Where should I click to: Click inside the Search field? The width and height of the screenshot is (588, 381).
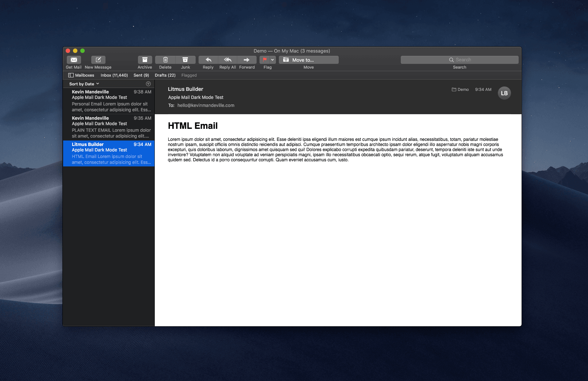click(460, 59)
